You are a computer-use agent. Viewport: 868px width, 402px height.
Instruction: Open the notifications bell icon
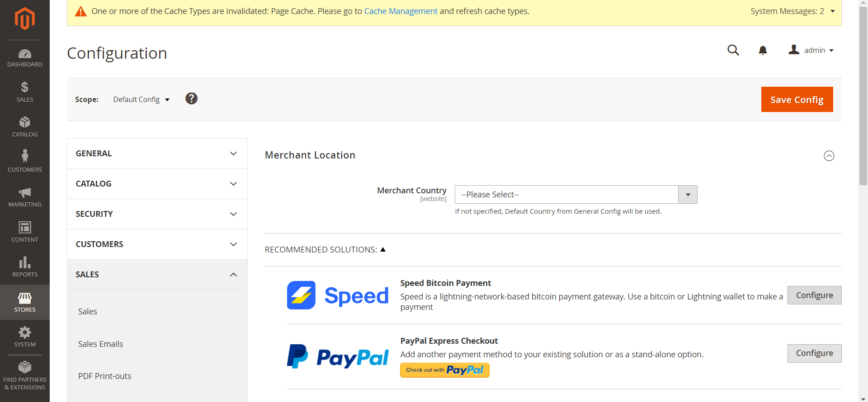click(x=763, y=50)
